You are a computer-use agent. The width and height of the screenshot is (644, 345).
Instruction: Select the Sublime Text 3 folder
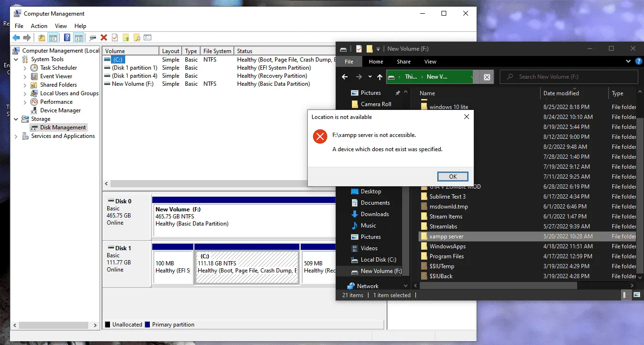pyautogui.click(x=447, y=197)
